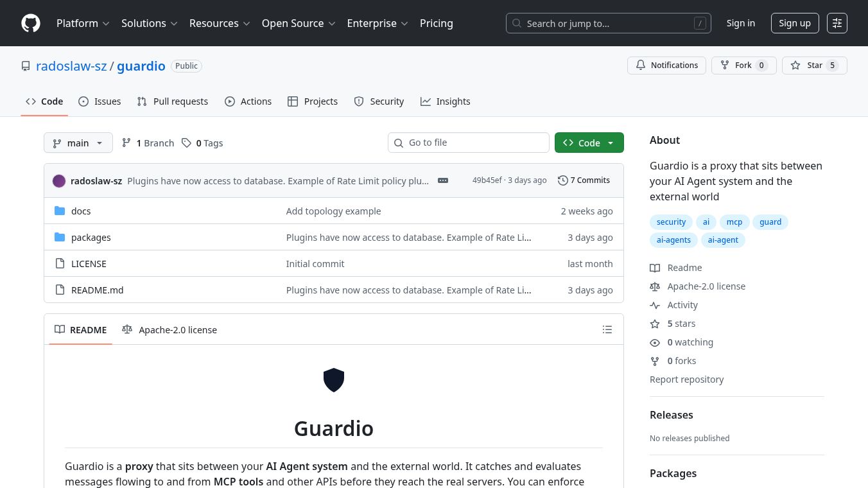Open the Notifications button
This screenshot has height=488, width=868.
coord(666,65)
